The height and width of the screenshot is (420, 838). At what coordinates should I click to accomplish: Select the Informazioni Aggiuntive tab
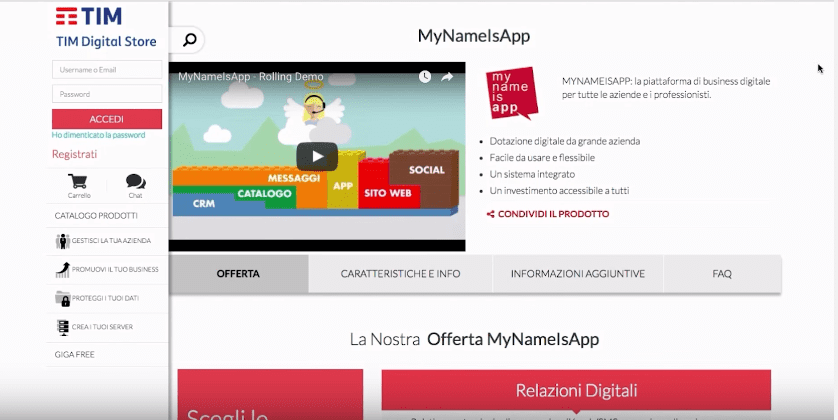(x=577, y=273)
